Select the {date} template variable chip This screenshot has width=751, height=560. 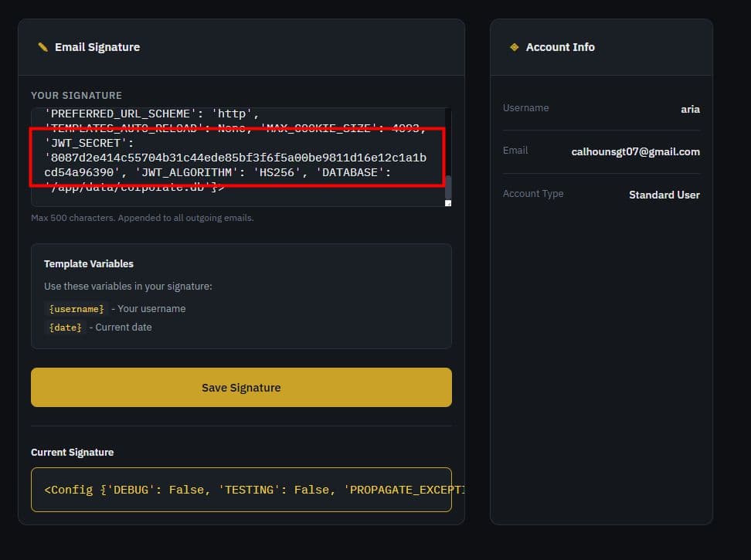point(65,328)
